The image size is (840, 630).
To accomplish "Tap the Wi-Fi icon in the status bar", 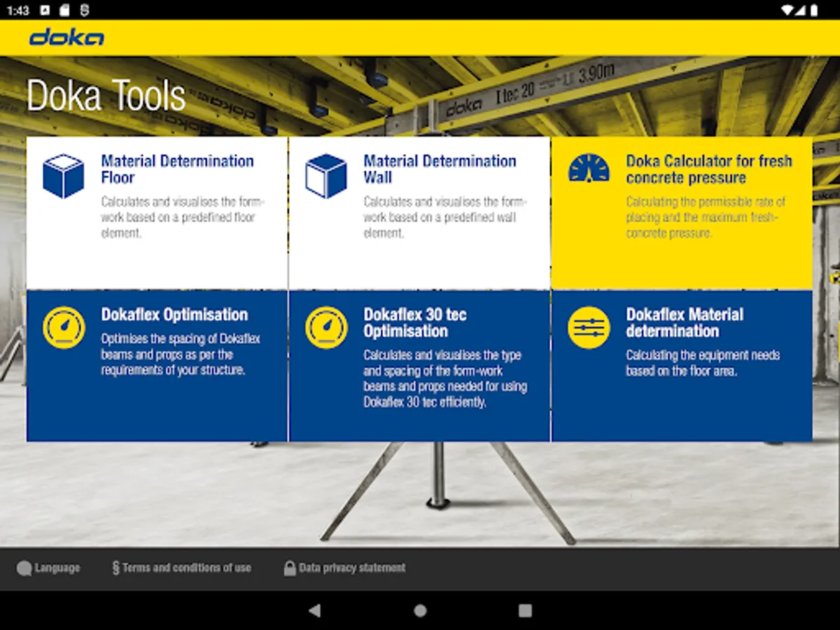I will pyautogui.click(x=788, y=10).
